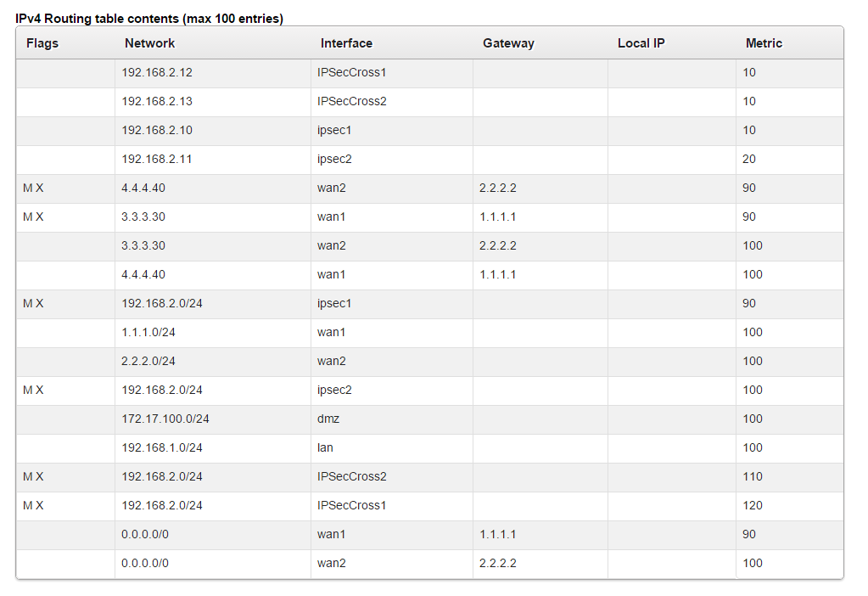Click the metric value 110

[x=753, y=477]
